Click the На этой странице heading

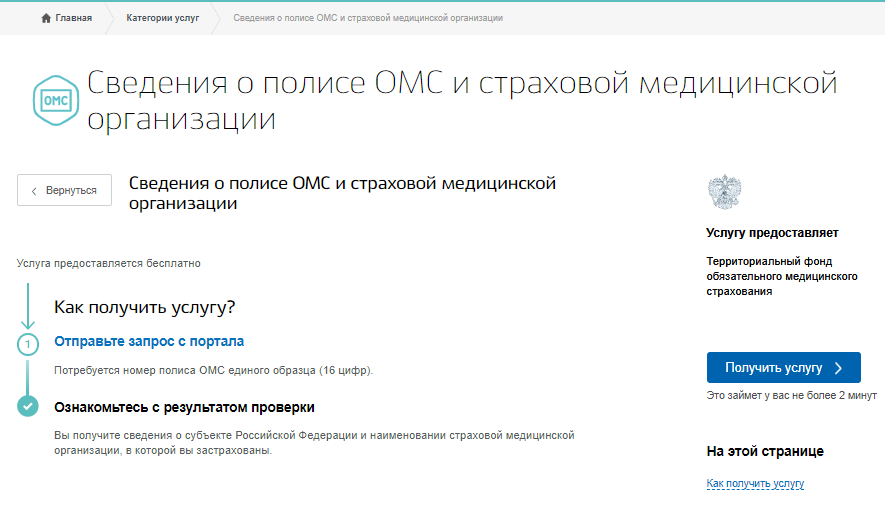765,452
